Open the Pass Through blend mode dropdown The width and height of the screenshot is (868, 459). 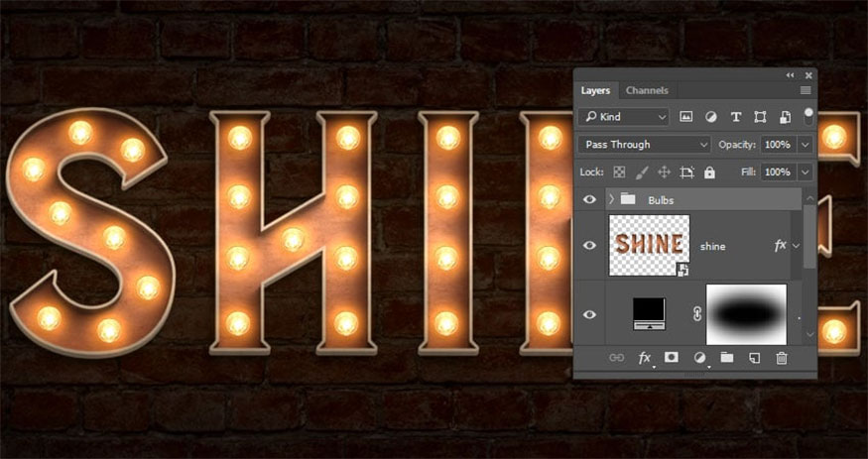click(644, 145)
